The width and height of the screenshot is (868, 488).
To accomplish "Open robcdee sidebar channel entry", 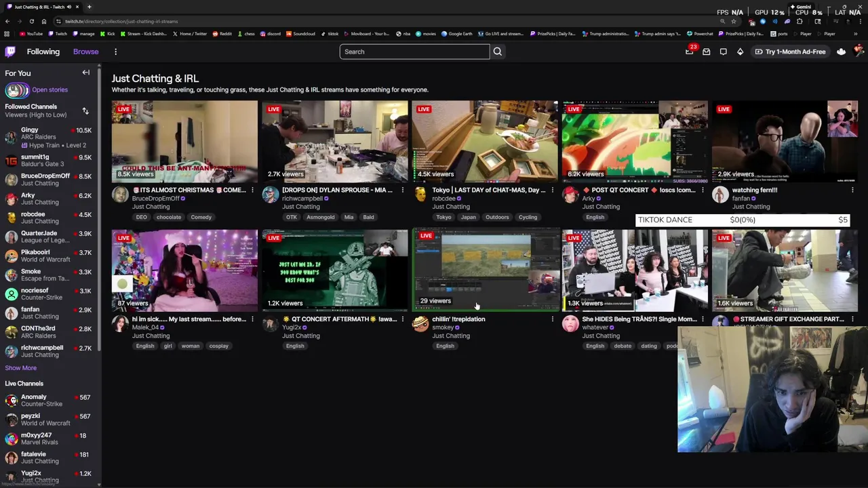I will coord(49,217).
